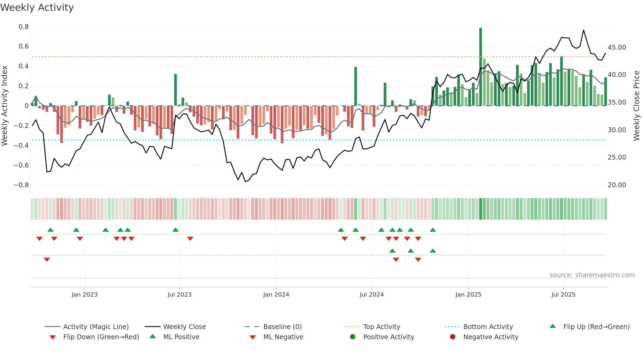
Task: Click the source: sharemaestro.com text
Action: pyautogui.click(x=592, y=275)
